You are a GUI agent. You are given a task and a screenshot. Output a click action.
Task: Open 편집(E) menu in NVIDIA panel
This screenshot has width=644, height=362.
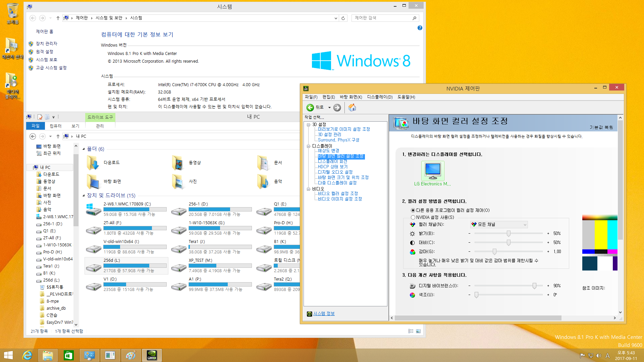coord(329,97)
